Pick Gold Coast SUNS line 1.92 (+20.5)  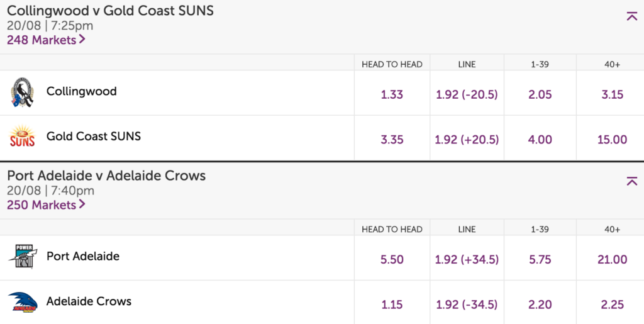(467, 140)
